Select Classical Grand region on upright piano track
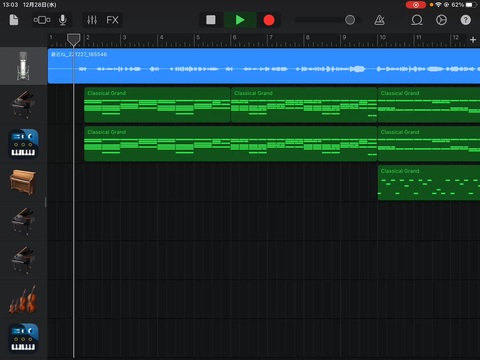 pos(429,183)
